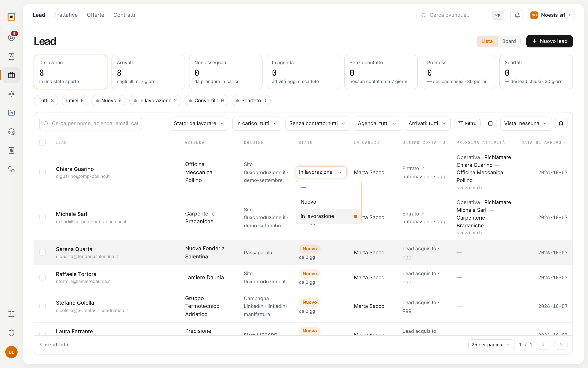Click the DL user avatar
The image size is (588, 368).
tap(11, 352)
